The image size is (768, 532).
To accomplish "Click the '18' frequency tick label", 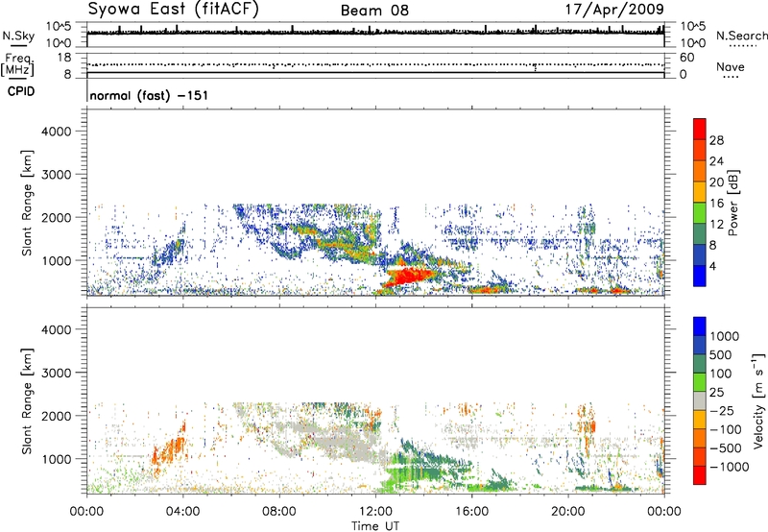I will [x=63, y=58].
